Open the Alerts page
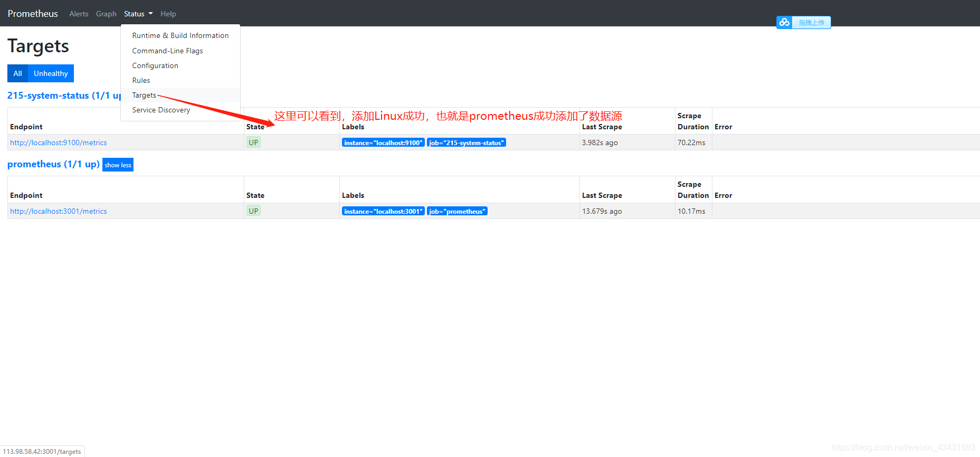980x457 pixels. pos(79,14)
